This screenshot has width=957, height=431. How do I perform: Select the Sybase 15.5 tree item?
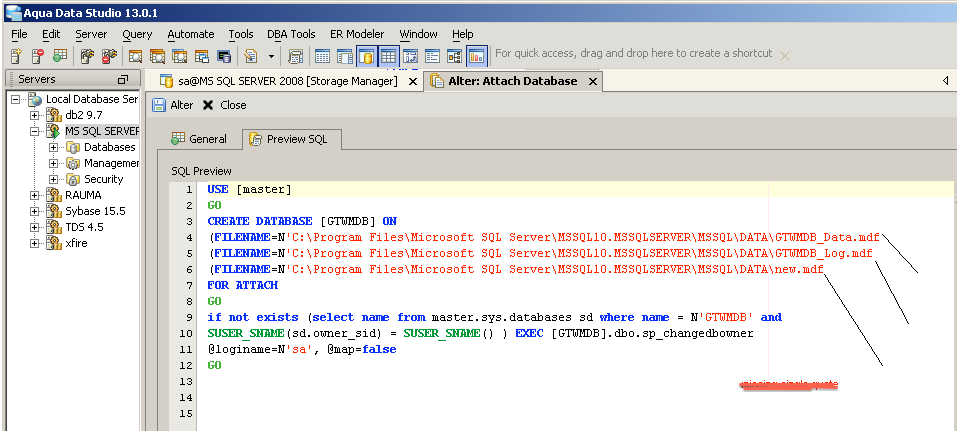95,211
